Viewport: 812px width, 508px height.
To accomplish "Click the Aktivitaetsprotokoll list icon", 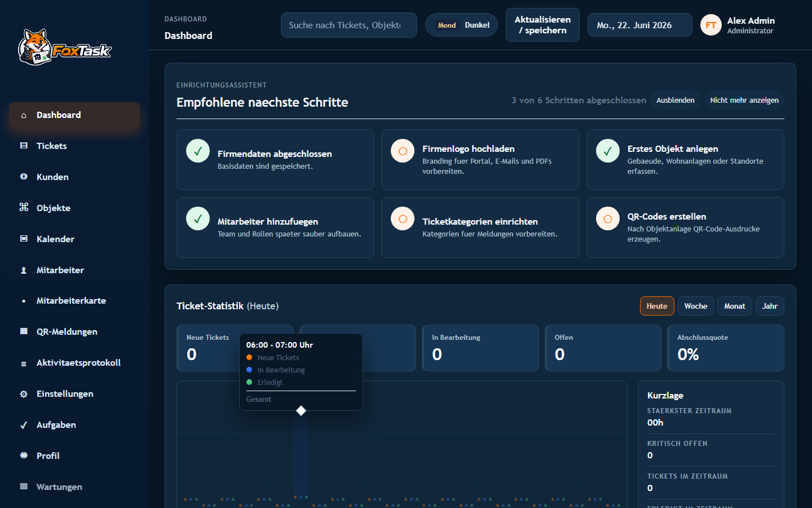I will (24, 364).
